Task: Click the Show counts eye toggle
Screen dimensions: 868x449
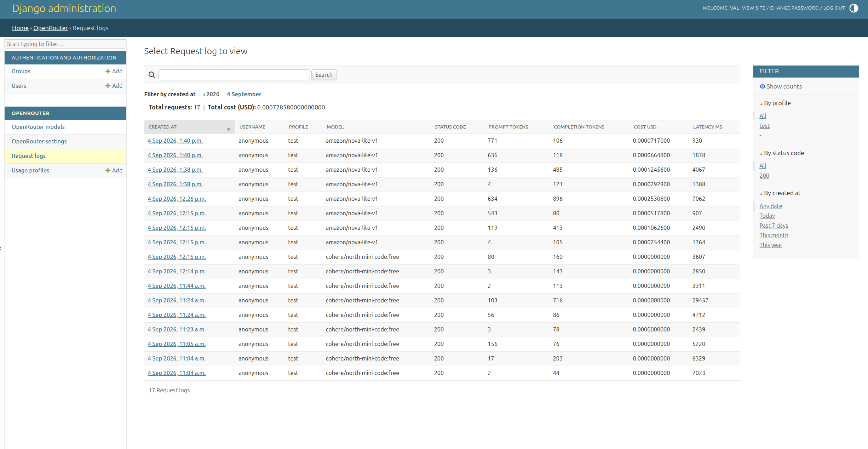Action: coord(781,86)
